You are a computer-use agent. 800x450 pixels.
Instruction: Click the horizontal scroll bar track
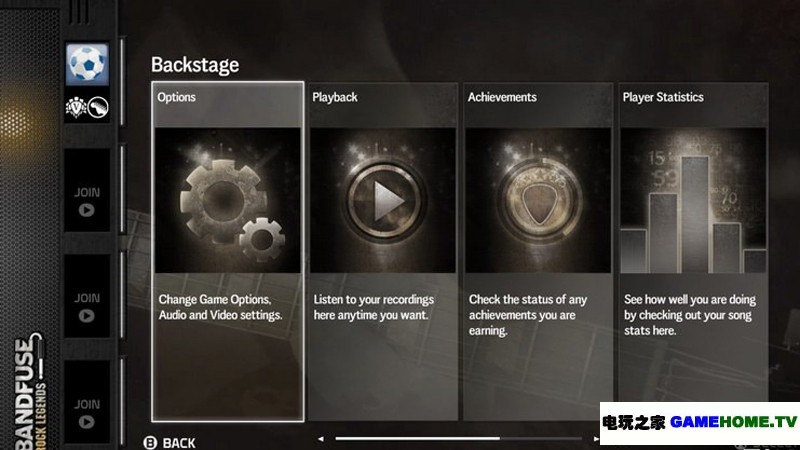coord(458,438)
